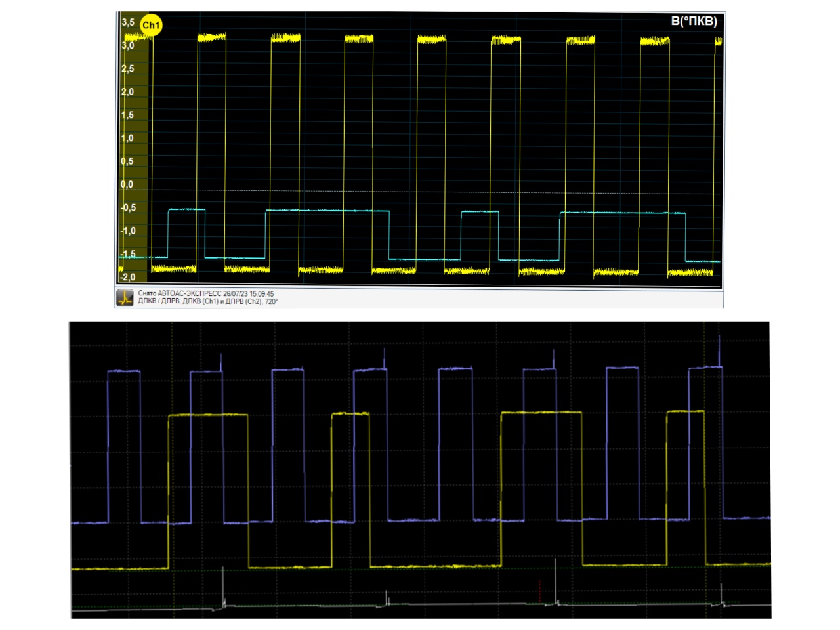Click the 3,5 voltage axis label
Viewport: 840px width, 630px height.
pyautogui.click(x=127, y=22)
